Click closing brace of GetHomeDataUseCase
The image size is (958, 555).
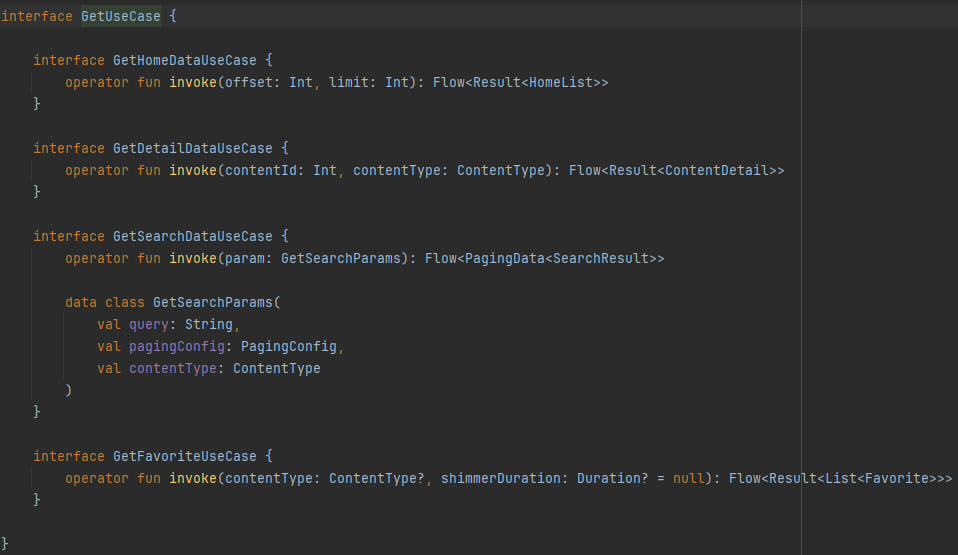click(37, 105)
